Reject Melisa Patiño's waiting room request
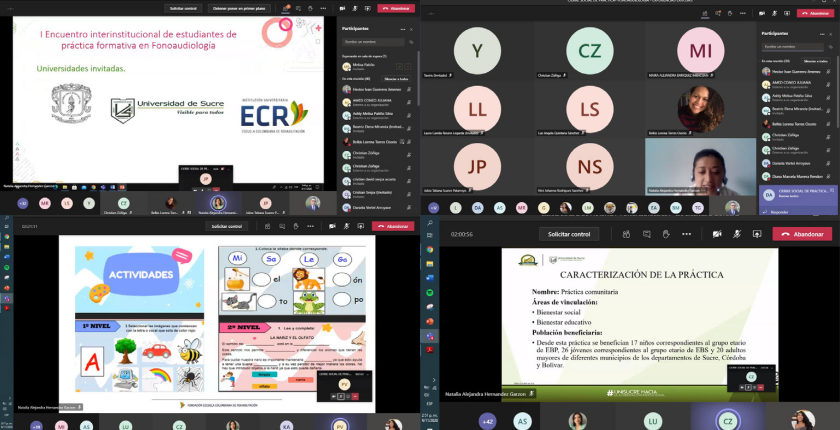 (x=408, y=66)
